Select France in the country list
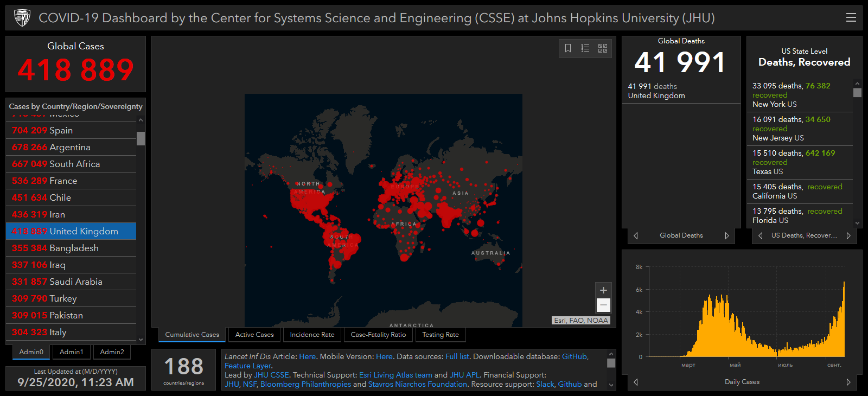 tap(71, 181)
